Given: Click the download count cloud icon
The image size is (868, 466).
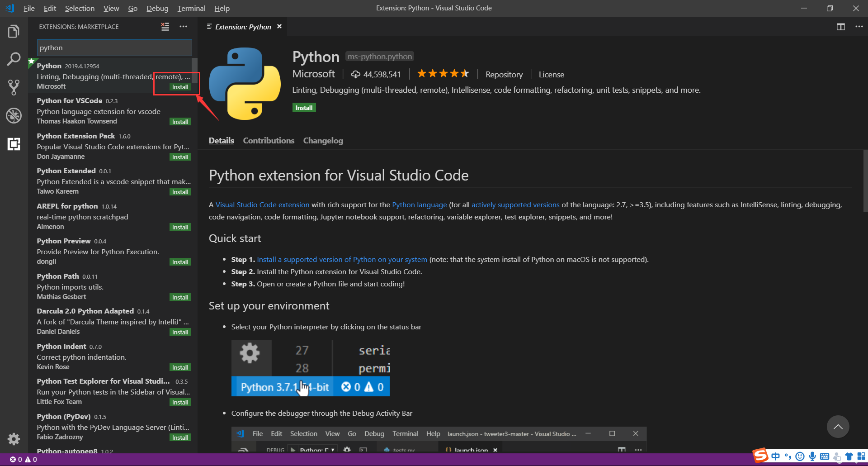Looking at the screenshot, I should coord(356,74).
